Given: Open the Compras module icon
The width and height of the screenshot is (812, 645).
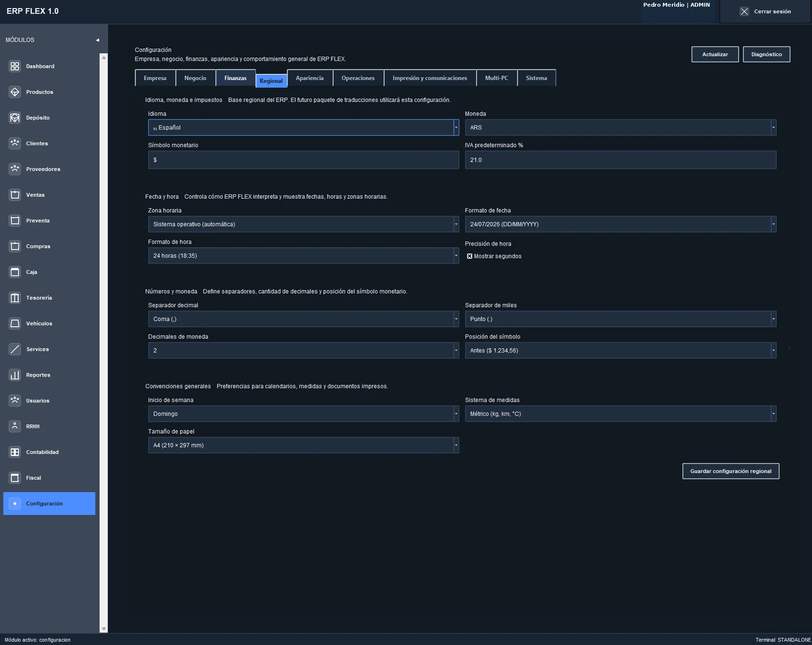Looking at the screenshot, I should pos(15,246).
